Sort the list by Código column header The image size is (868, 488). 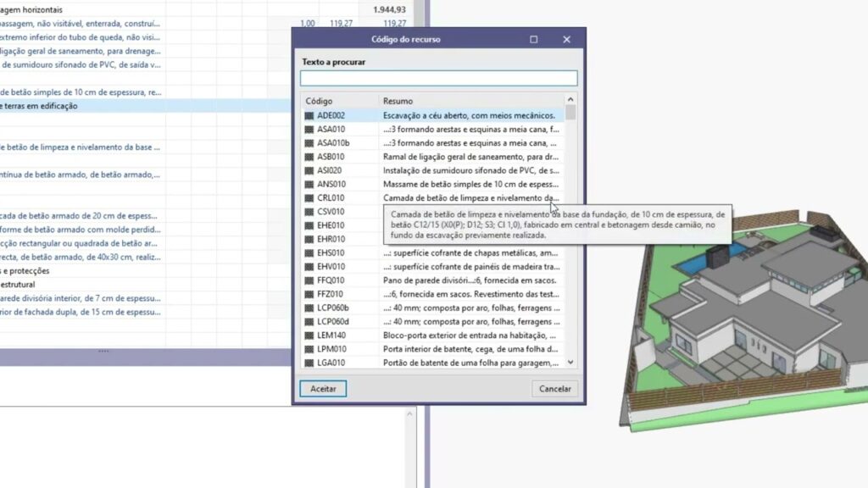(x=339, y=101)
